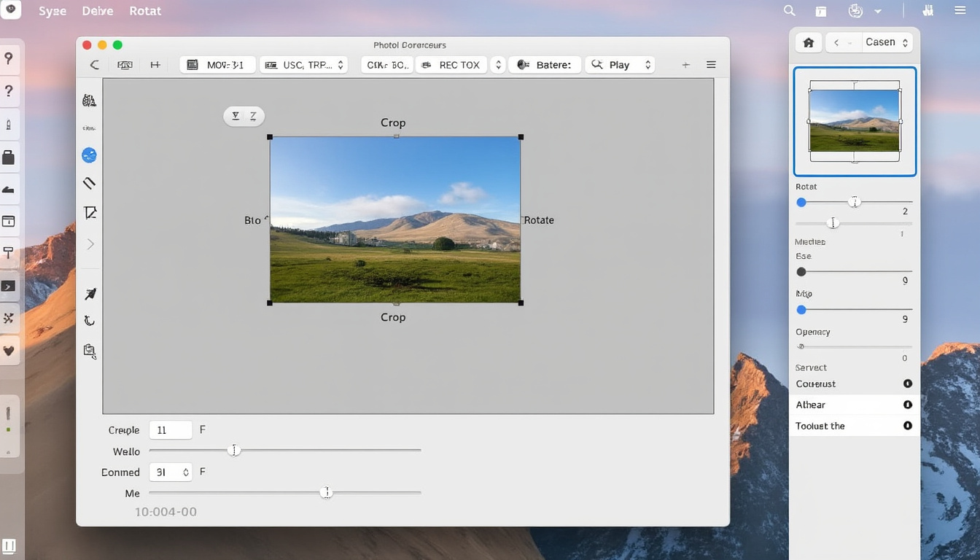Click the Rotat slider in the right panel
The width and height of the screenshot is (980, 560).
pos(854,202)
